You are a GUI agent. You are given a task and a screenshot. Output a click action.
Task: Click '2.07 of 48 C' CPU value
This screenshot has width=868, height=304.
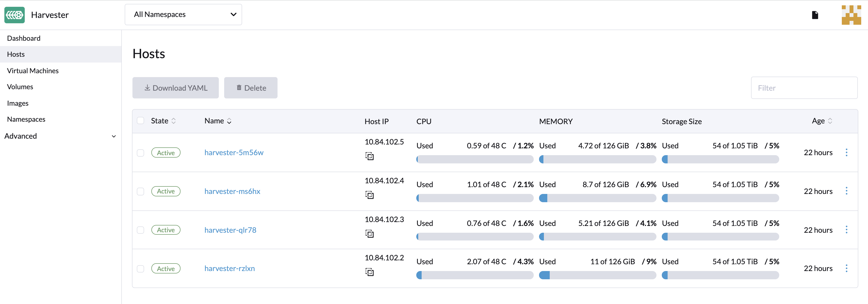(x=486, y=262)
